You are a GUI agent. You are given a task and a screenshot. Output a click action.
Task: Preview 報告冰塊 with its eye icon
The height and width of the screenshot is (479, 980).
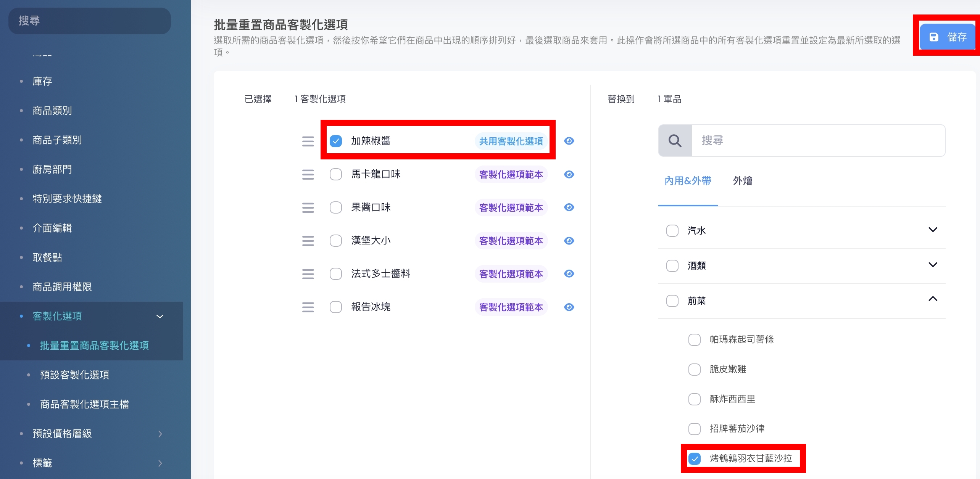click(x=569, y=307)
